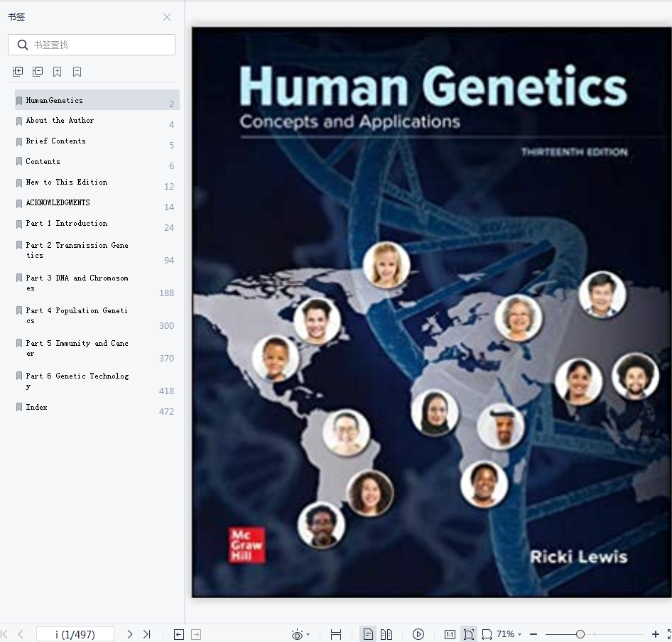This screenshot has height=642, width=672.
Task: Click the bookmark icon beside Contents
Action: (x=19, y=162)
